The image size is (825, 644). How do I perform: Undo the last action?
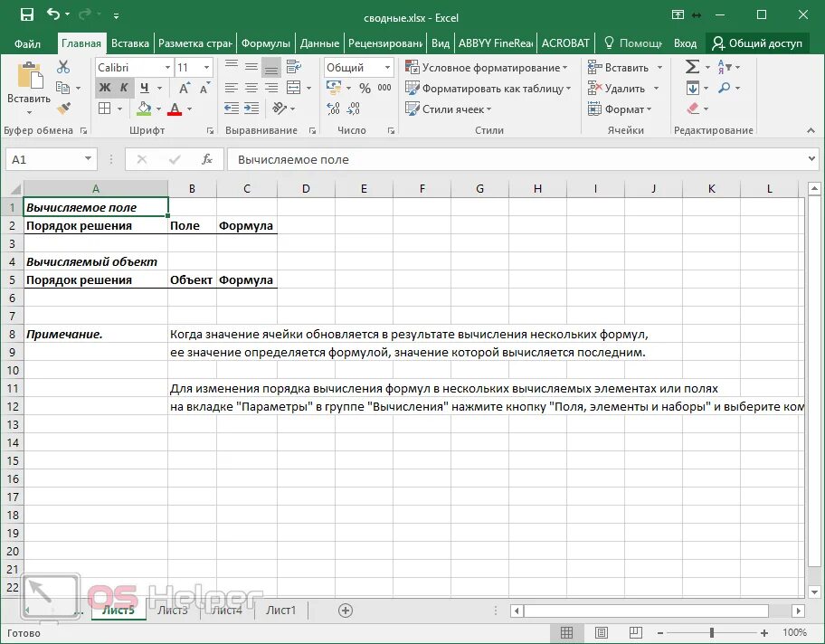pos(53,14)
